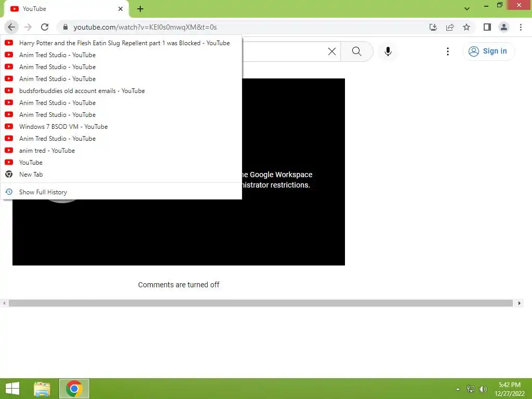Open File Explorer from the taskbar

pyautogui.click(x=42, y=389)
